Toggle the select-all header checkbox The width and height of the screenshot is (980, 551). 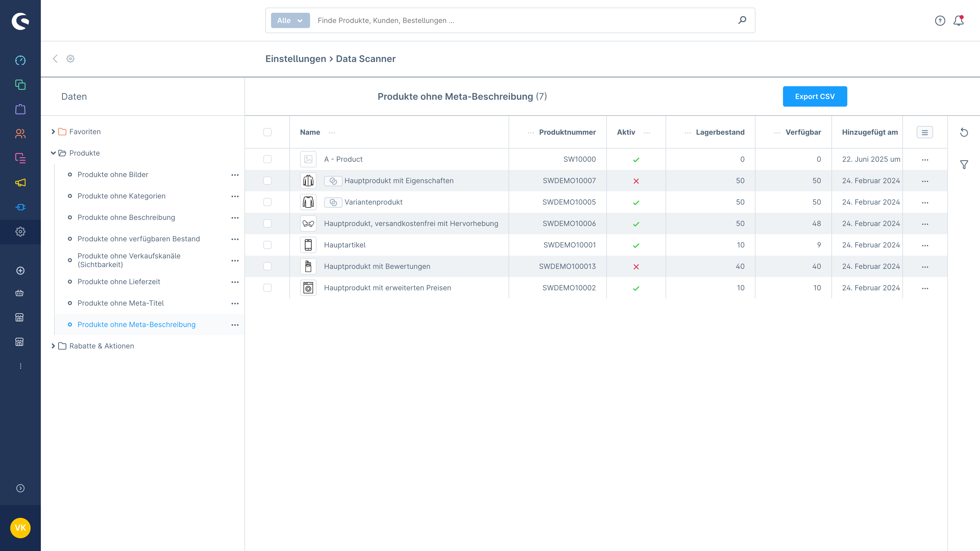pyautogui.click(x=267, y=132)
